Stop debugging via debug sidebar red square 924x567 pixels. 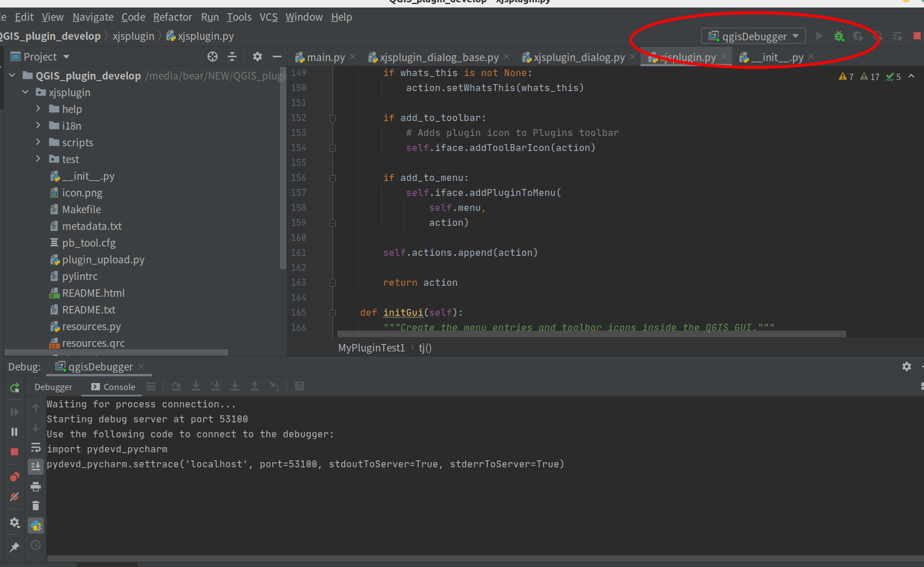pyautogui.click(x=15, y=452)
